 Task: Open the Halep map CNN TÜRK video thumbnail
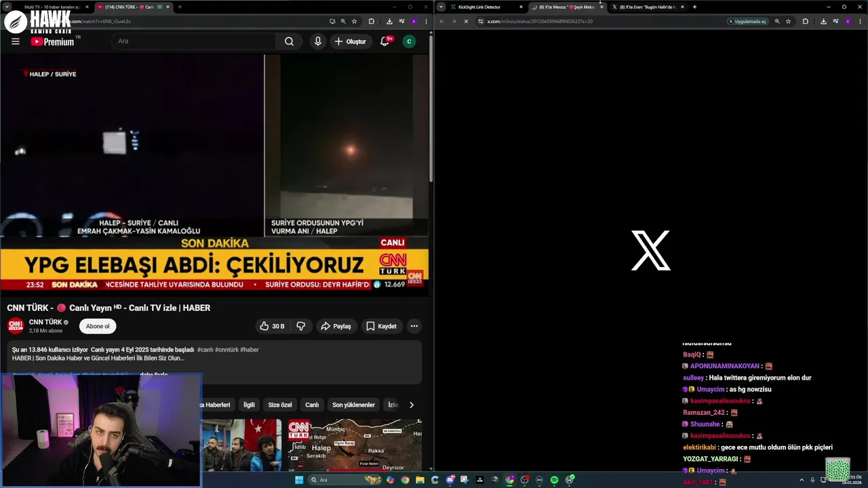click(x=355, y=445)
